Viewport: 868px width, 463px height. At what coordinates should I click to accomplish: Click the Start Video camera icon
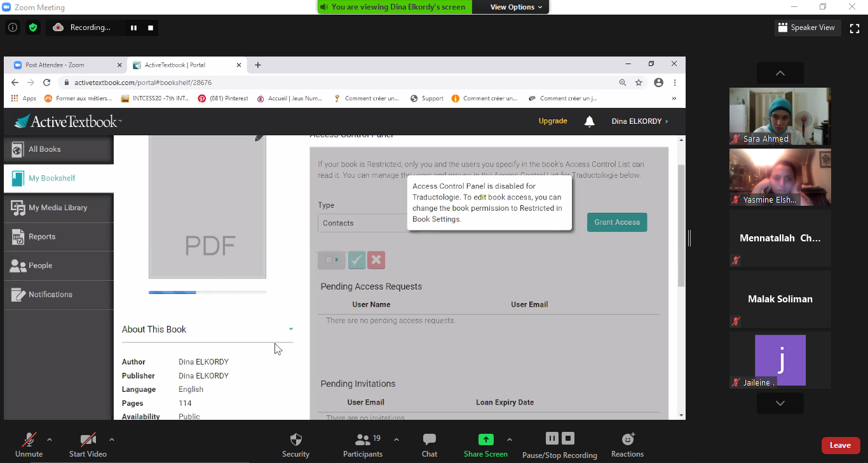pyautogui.click(x=88, y=440)
